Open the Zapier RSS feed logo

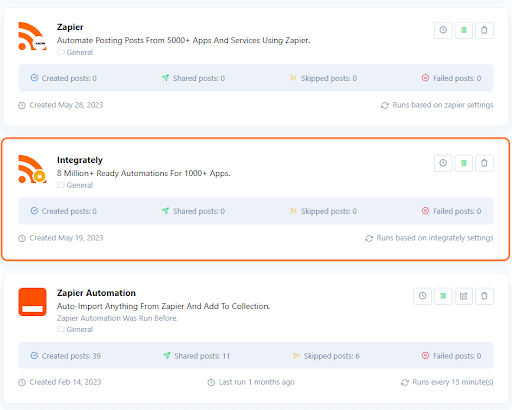(32, 36)
